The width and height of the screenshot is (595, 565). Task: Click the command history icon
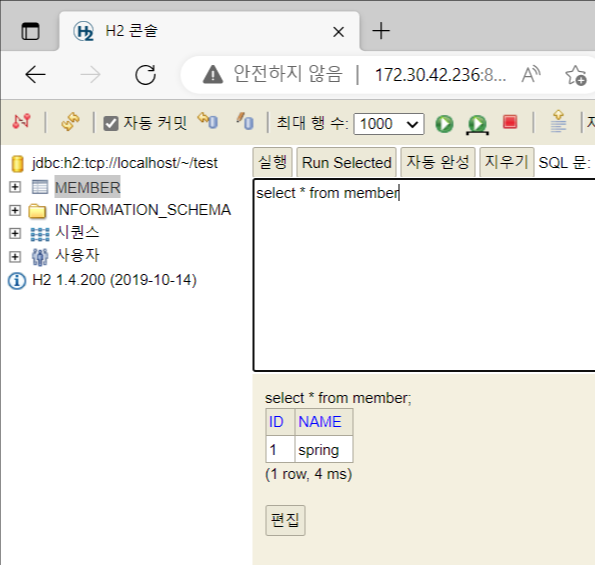[x=558, y=121]
